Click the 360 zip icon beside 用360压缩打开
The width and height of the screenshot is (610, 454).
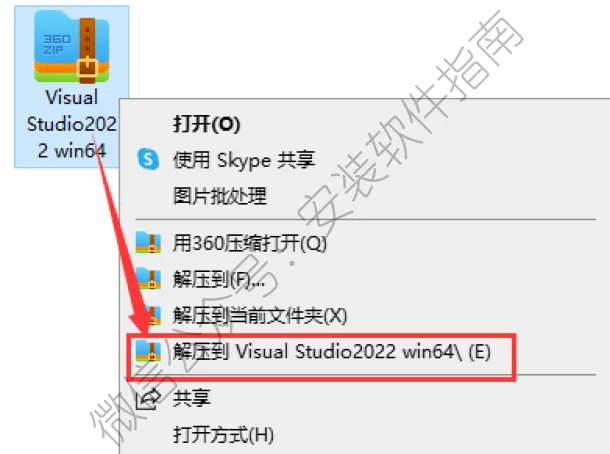148,243
